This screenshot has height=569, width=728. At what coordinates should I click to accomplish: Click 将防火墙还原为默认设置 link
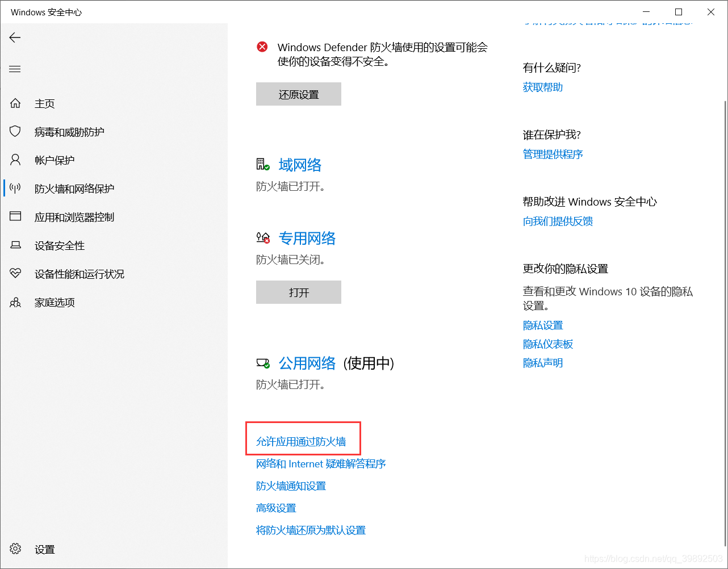[311, 530]
